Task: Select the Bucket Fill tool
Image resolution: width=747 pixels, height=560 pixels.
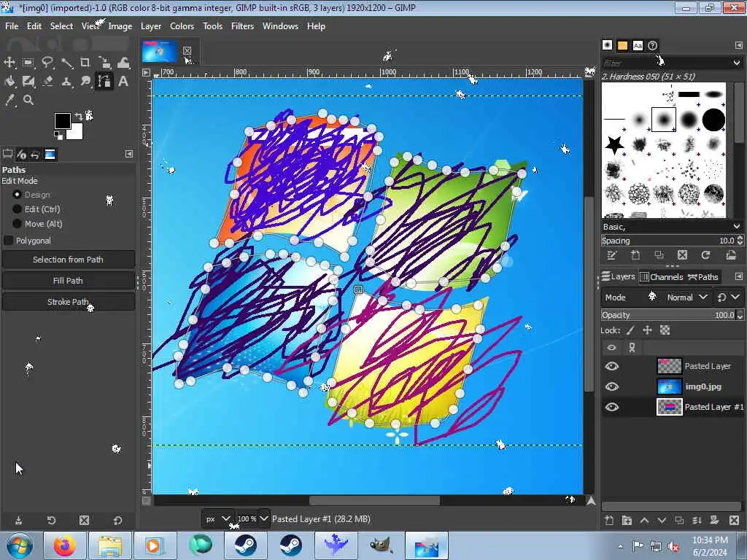Action: click(x=9, y=82)
